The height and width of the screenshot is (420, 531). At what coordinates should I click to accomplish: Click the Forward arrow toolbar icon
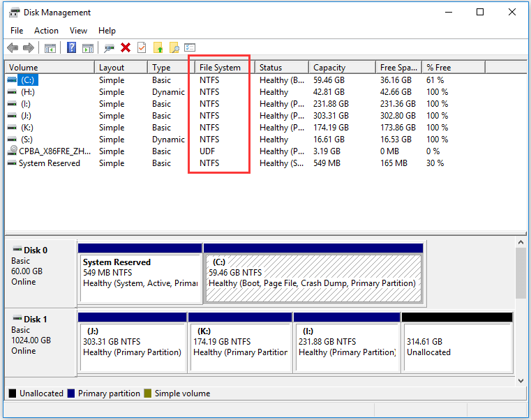[x=29, y=47]
